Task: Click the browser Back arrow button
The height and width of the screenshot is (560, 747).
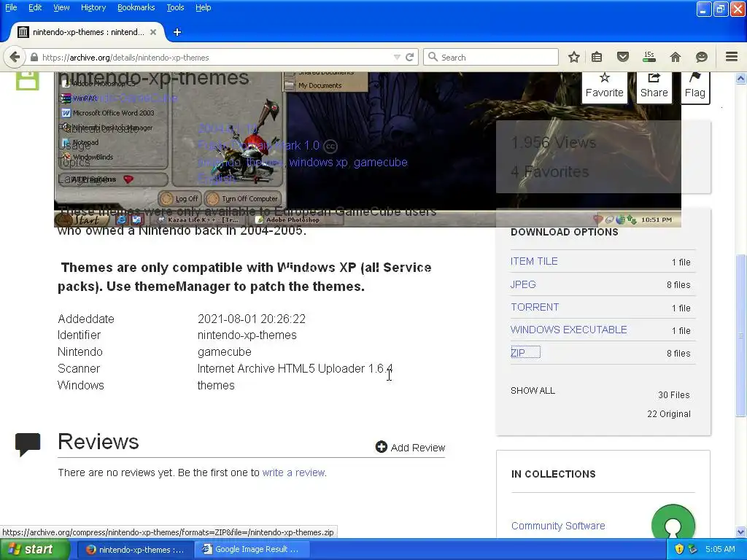Action: (x=15, y=57)
